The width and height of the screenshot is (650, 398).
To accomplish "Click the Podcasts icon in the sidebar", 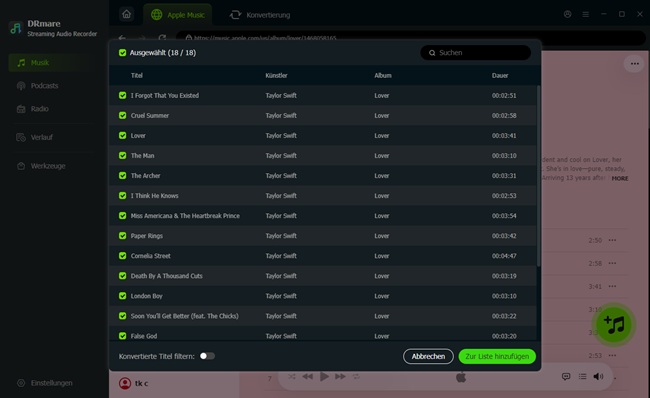I will [x=21, y=86].
